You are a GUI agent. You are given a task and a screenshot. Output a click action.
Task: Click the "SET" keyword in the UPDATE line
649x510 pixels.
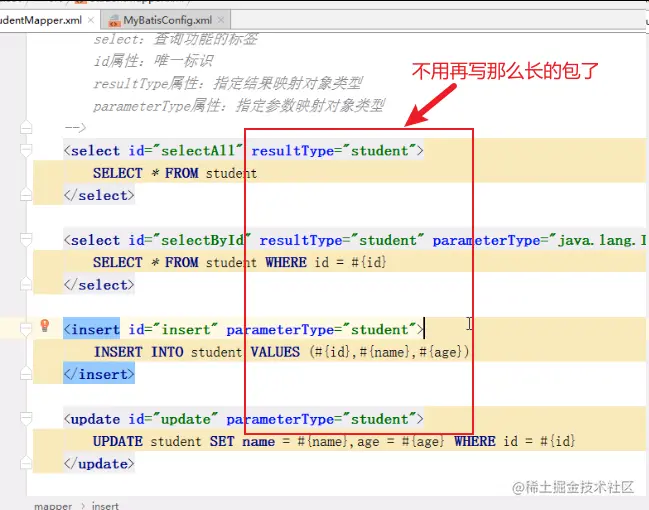coord(222,441)
